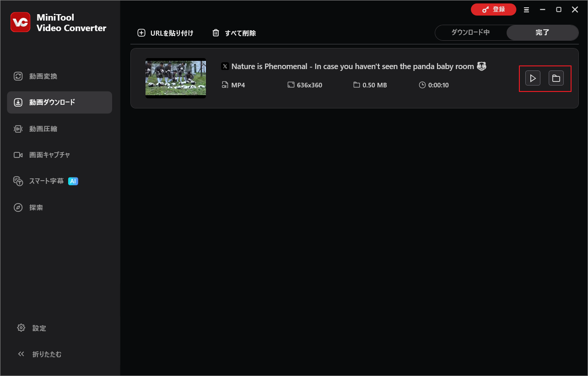This screenshot has width=588, height=376.
Task: Play the downloaded panda video
Action: [532, 78]
